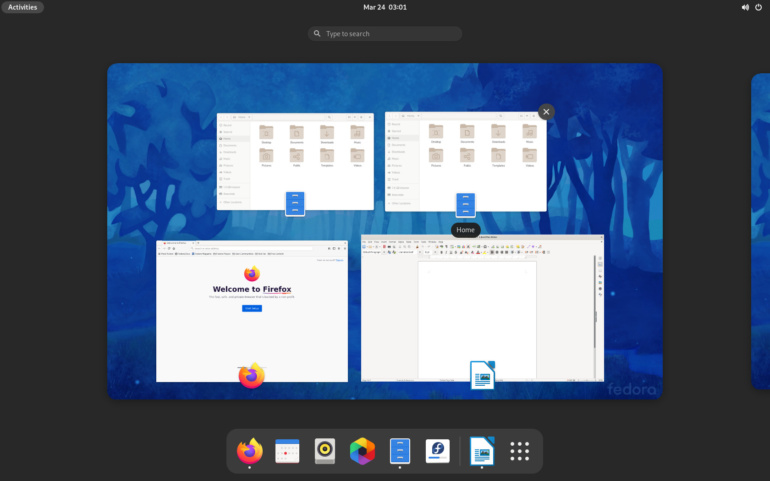Screen dimensions: 770x481
Task: Open Photos hexagon icon in the dock
Action: click(362, 451)
